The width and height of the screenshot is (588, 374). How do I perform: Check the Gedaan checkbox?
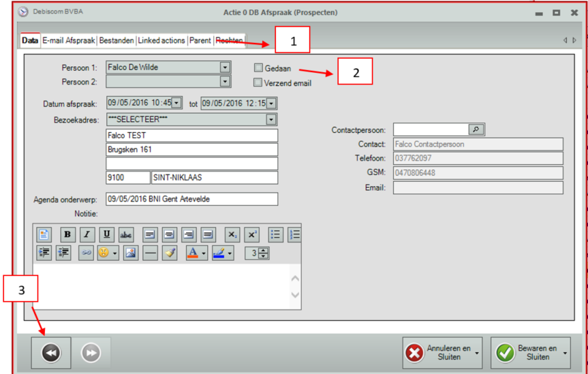pyautogui.click(x=258, y=68)
